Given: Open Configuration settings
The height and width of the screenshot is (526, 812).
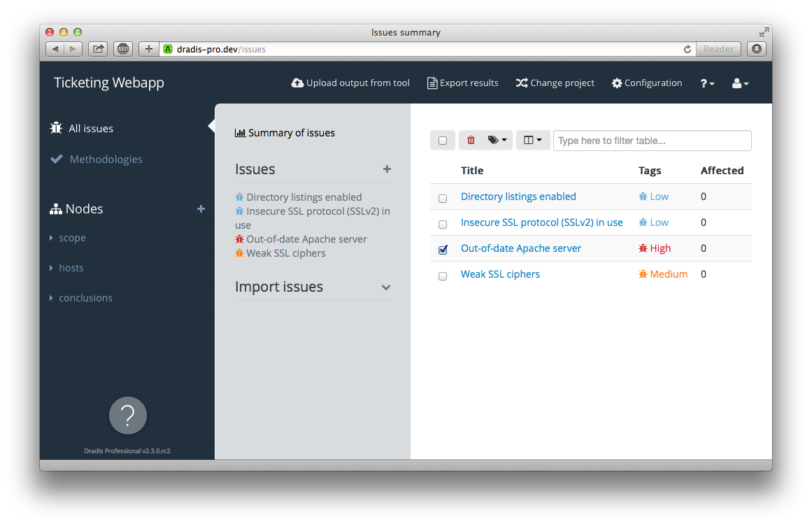Looking at the screenshot, I should pos(647,83).
